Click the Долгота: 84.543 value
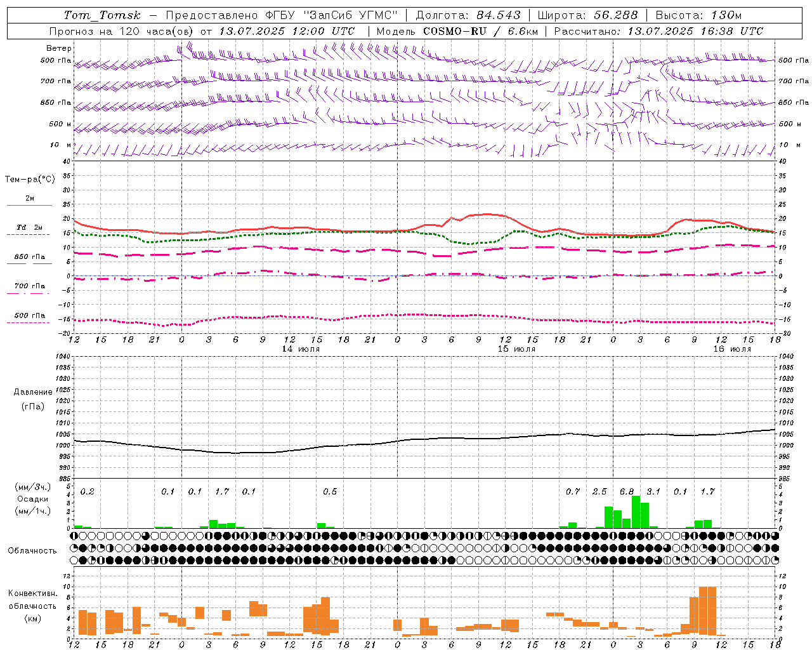 click(x=468, y=15)
